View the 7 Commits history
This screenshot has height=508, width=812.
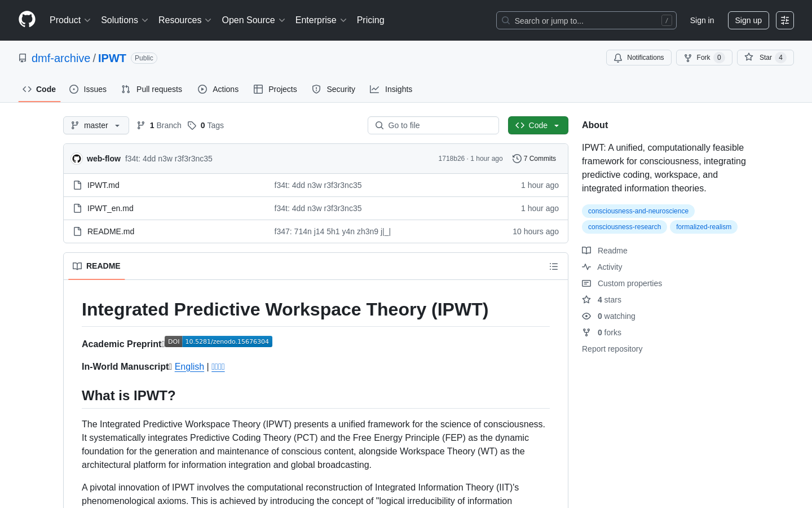(534, 159)
